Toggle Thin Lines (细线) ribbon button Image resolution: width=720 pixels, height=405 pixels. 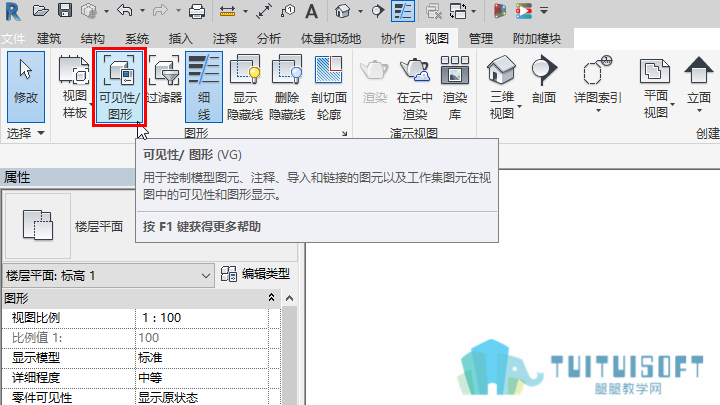pyautogui.click(x=204, y=86)
